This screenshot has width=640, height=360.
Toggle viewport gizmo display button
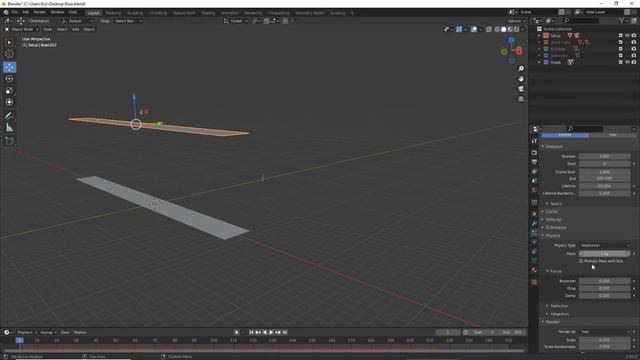[459, 29]
